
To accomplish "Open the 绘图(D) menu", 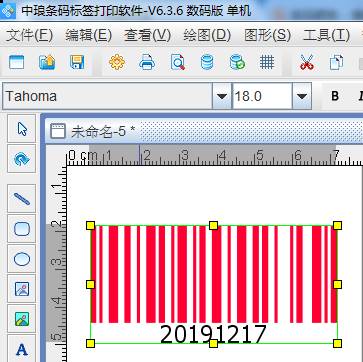I will (x=207, y=35).
